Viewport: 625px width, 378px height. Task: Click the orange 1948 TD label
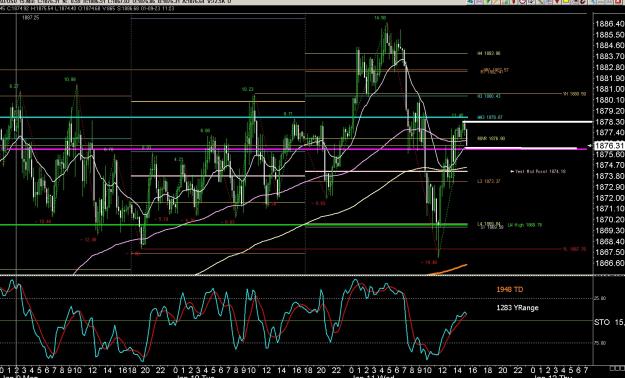coord(509,289)
